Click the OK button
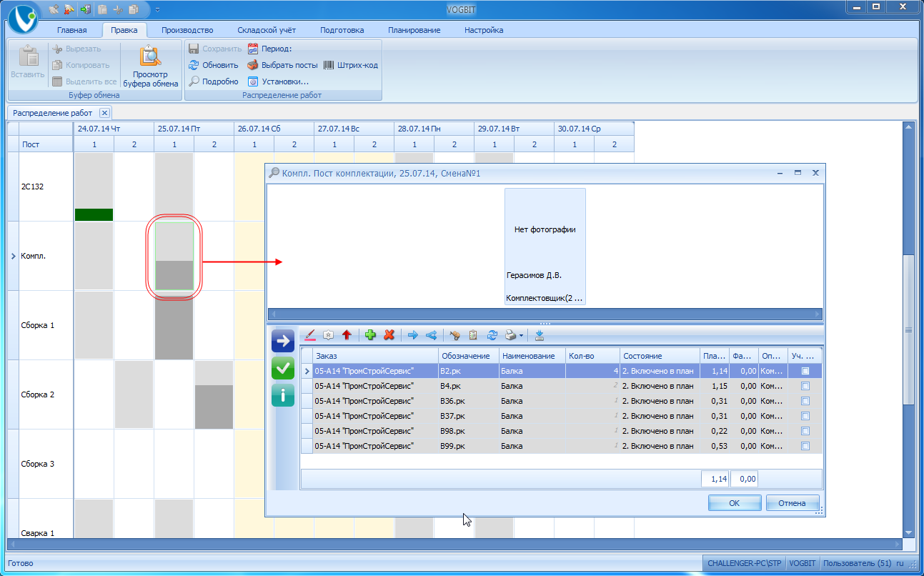This screenshot has height=576, width=924. (734, 503)
